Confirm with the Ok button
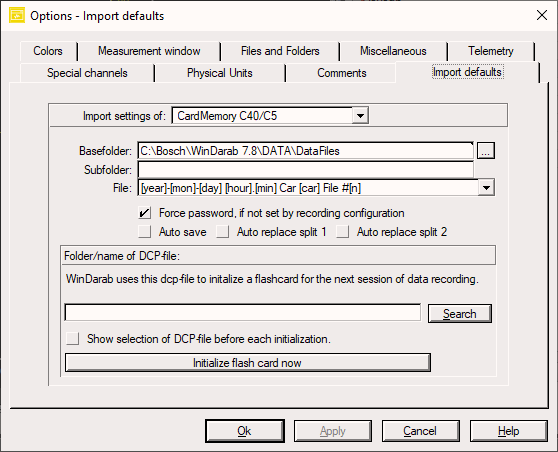The height and width of the screenshot is (452, 558). pyautogui.click(x=244, y=431)
